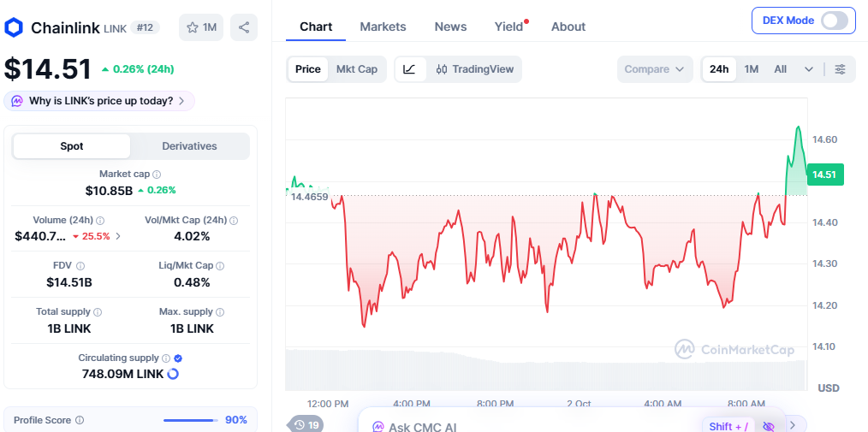The height and width of the screenshot is (432, 868).
Task: Click the hide eye icon in Ask bar
Action: tap(769, 427)
